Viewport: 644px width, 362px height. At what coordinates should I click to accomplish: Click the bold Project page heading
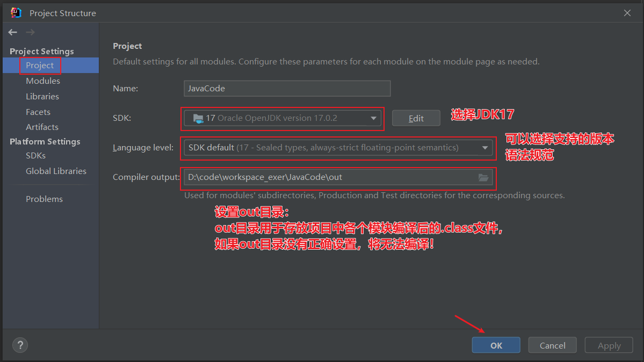pos(127,46)
